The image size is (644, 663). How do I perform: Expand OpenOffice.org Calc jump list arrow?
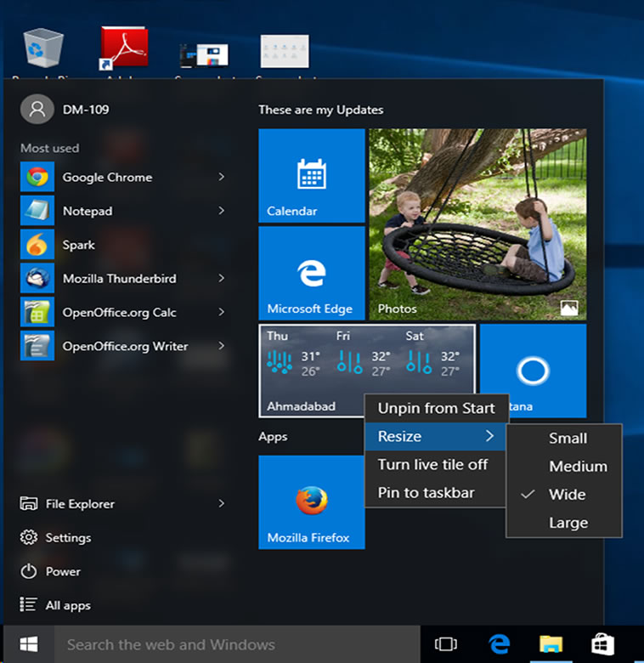(222, 312)
